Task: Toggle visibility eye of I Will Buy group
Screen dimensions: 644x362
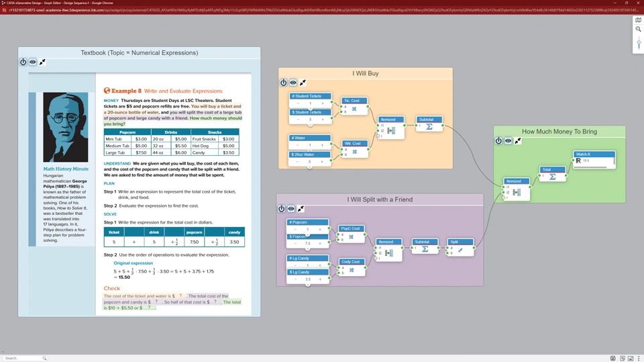Action: (x=293, y=83)
